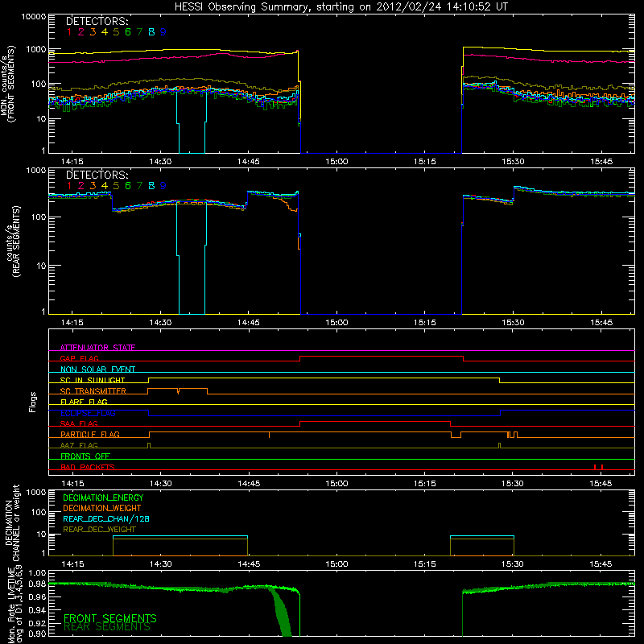Click the REAR_DEC_WEIGHT legend entry
The width and height of the screenshot is (644, 644).
coord(99,530)
